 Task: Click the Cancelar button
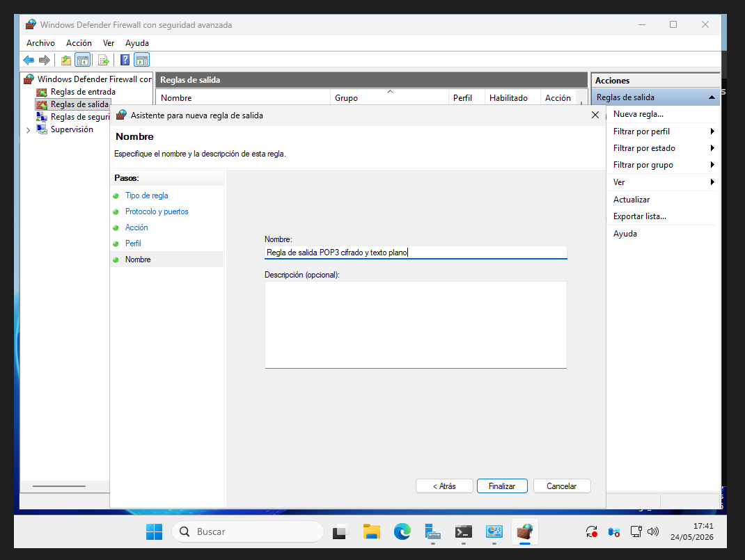[x=562, y=486]
